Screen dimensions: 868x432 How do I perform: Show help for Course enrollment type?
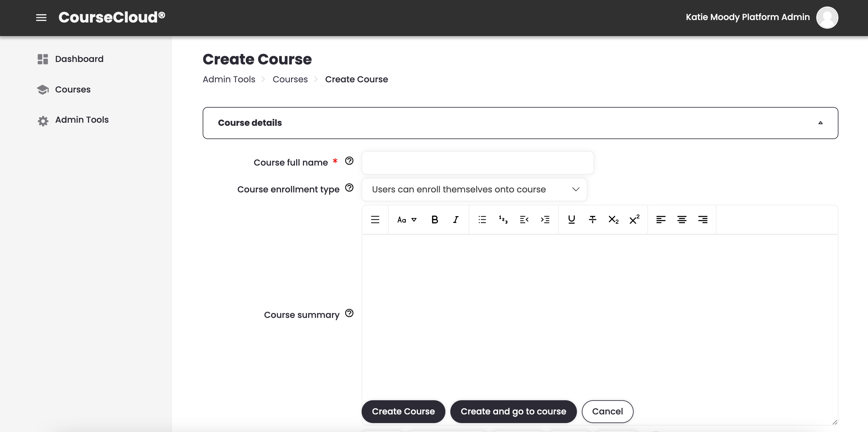click(349, 188)
